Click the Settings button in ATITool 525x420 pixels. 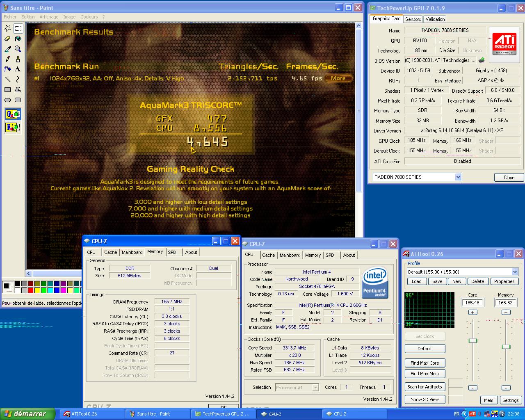click(511, 400)
